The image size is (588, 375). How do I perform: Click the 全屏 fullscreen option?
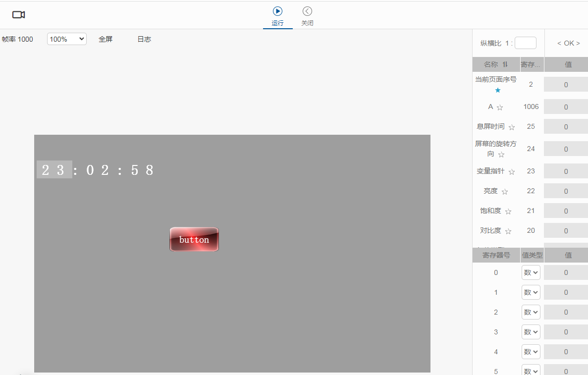click(x=106, y=39)
